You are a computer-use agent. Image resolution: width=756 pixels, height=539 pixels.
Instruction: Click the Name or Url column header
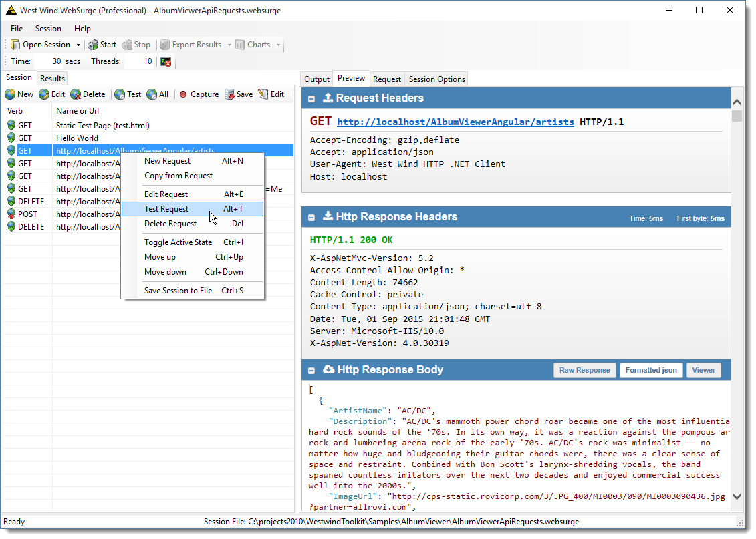tap(173, 111)
